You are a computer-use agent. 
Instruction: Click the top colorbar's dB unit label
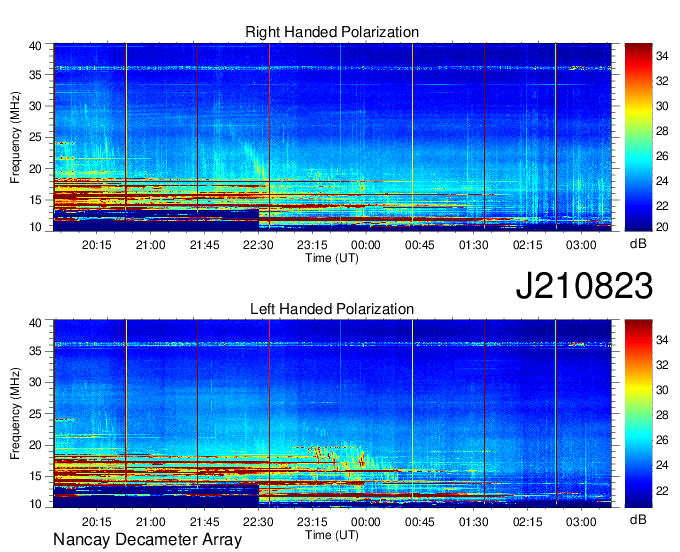pos(638,244)
